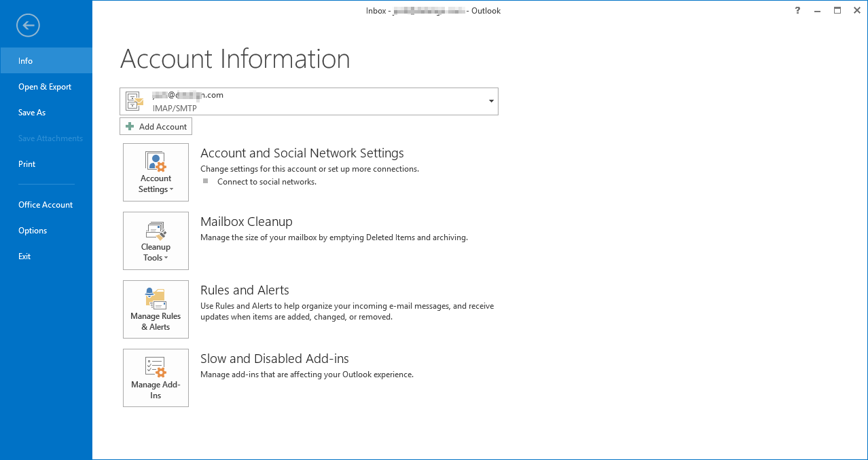Click the Add Account button
Viewport: 868px width, 460px height.
(x=156, y=126)
